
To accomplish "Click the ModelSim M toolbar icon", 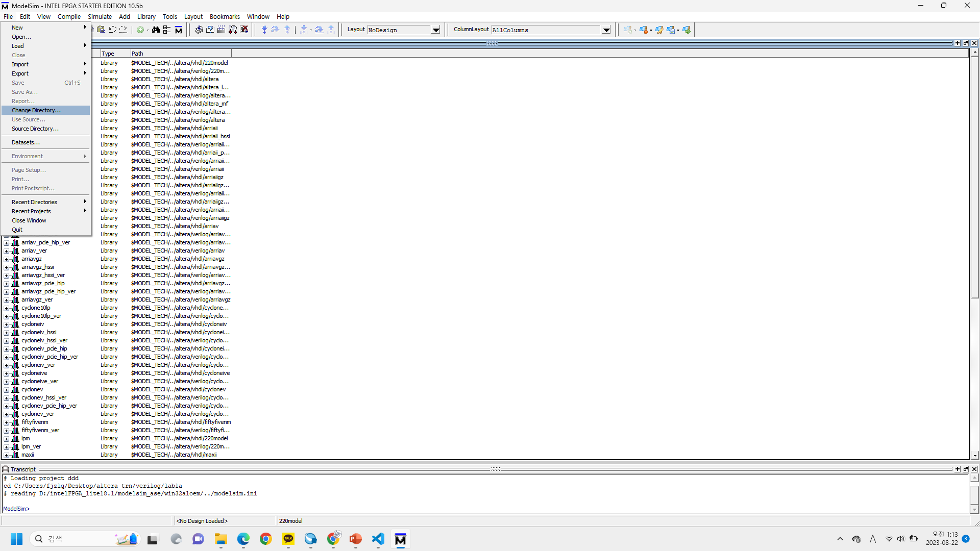I will click(x=179, y=30).
